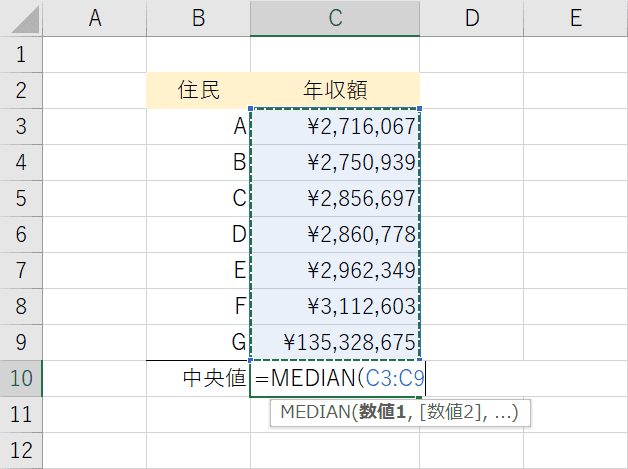Viewport: 628px width, 469px height.
Task: Click the ¥2,856,697 cell
Action: point(335,199)
